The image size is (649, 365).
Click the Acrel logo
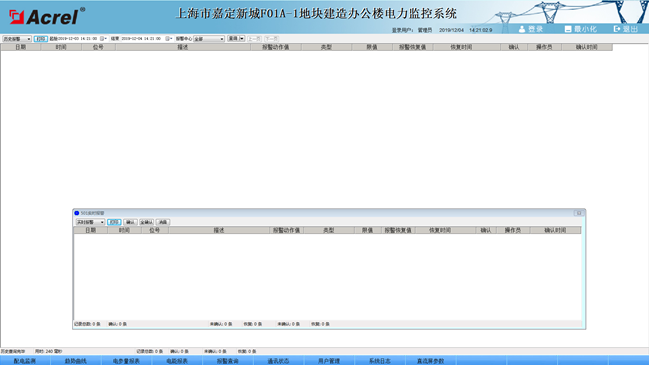click(x=46, y=17)
